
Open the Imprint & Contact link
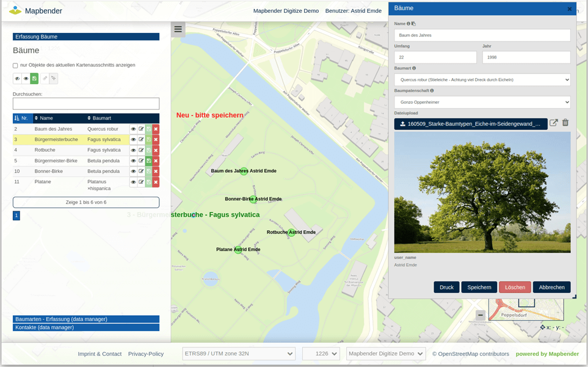point(100,354)
